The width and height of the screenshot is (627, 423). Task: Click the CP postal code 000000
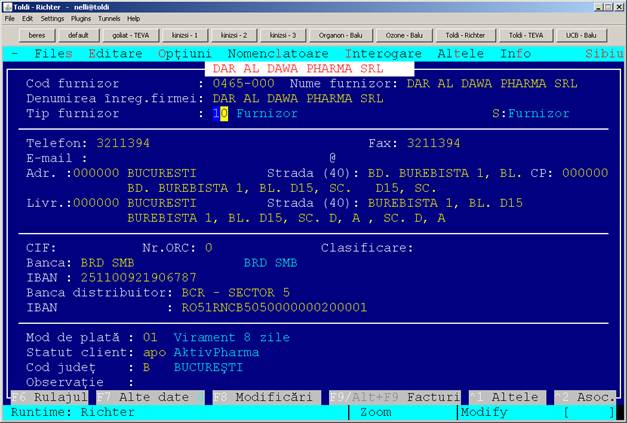point(585,173)
